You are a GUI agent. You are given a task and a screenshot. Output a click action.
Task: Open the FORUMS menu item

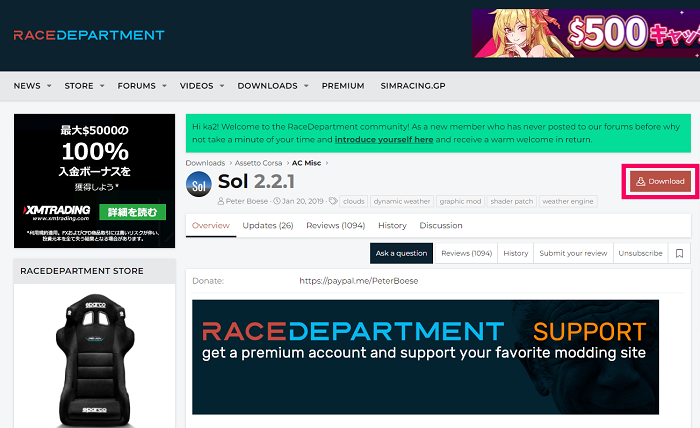pyautogui.click(x=137, y=86)
